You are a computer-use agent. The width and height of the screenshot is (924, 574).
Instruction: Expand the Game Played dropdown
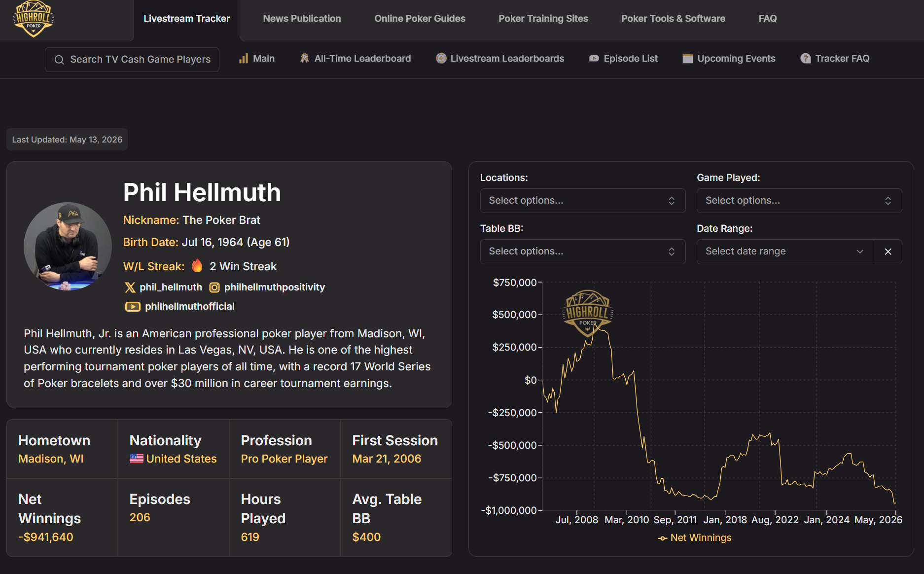(799, 201)
